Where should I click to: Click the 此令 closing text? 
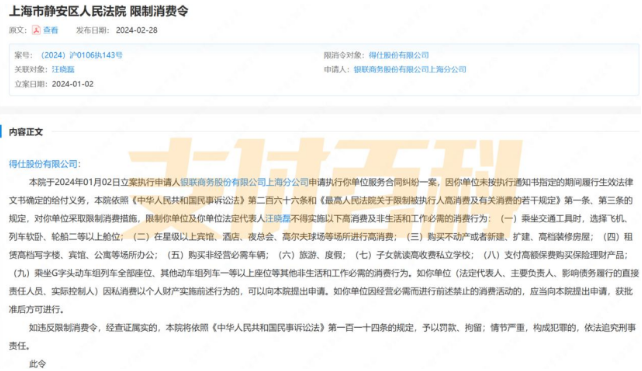tap(38, 364)
